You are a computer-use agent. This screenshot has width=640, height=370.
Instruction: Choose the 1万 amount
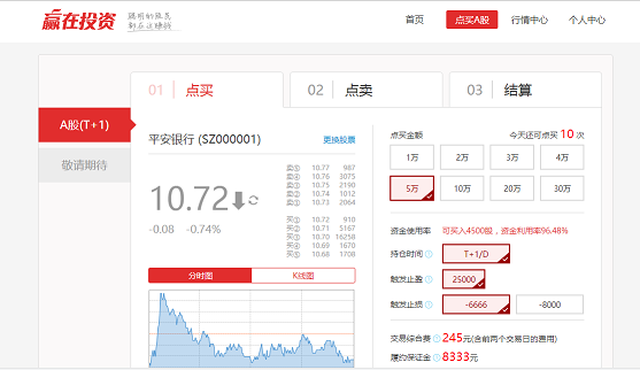pos(412,157)
